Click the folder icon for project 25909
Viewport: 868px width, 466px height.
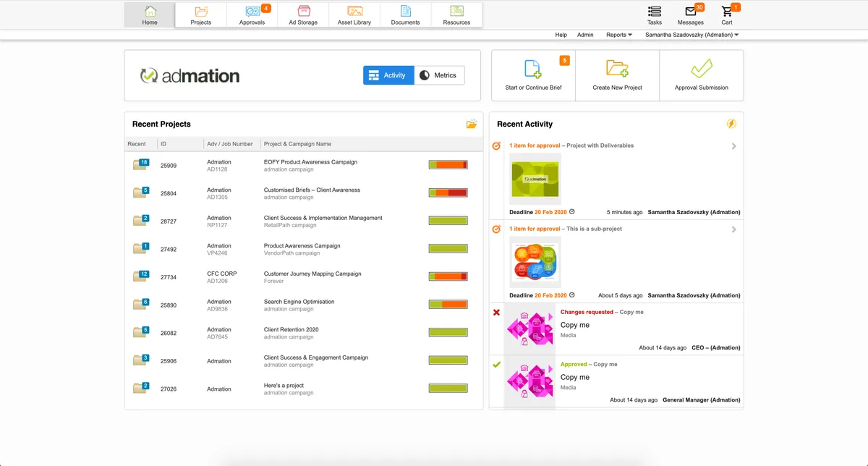pos(140,165)
